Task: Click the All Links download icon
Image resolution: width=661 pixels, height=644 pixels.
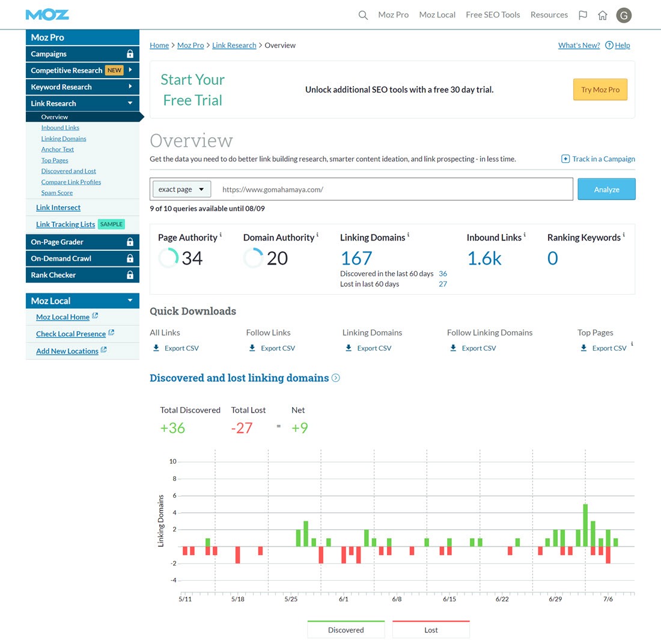Action: point(156,348)
